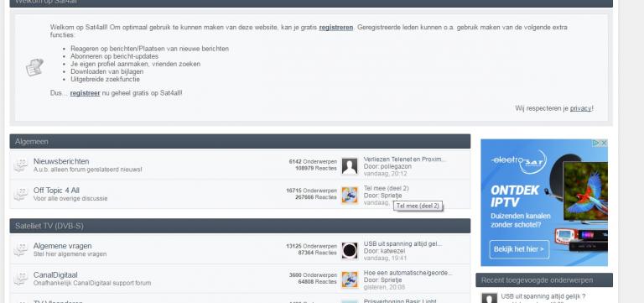644x303 pixels.
Task: Click the forum icon beside Off Topic 4 All
Action: click(x=20, y=194)
